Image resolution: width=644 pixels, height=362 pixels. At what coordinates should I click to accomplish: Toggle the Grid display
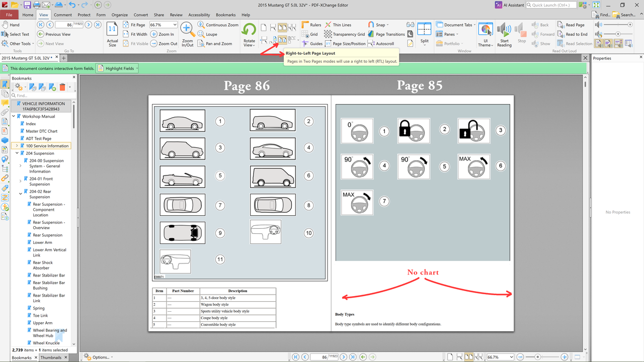pos(310,34)
